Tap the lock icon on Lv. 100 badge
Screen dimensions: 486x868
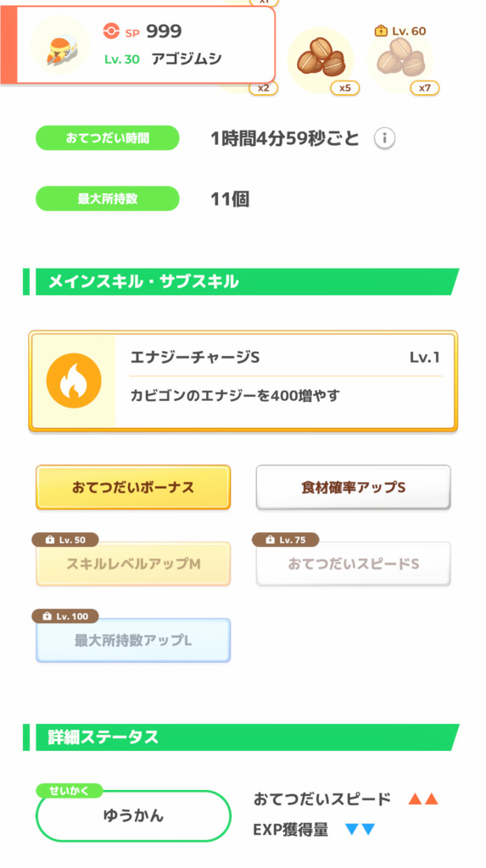pos(47,616)
